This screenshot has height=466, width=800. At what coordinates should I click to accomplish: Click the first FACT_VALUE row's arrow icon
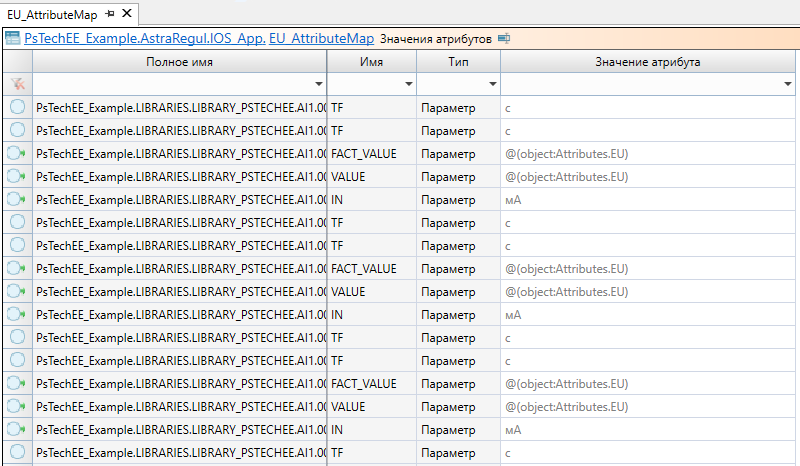[x=16, y=154]
